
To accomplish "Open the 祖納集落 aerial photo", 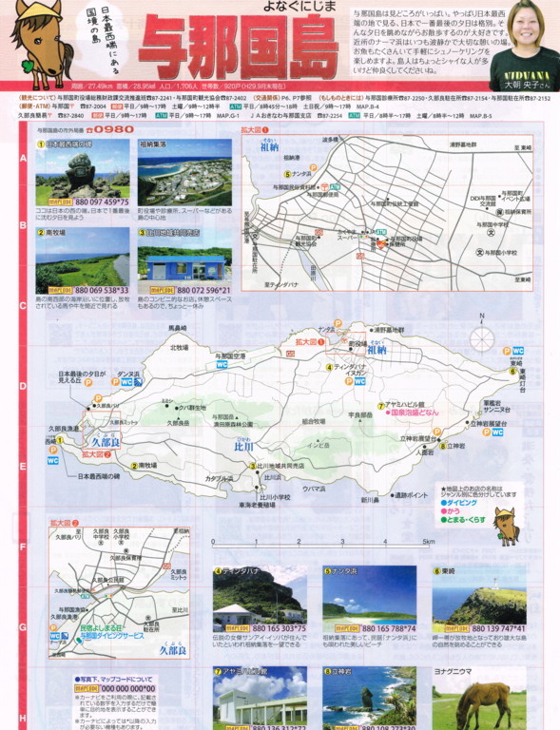I will pos(184,173).
